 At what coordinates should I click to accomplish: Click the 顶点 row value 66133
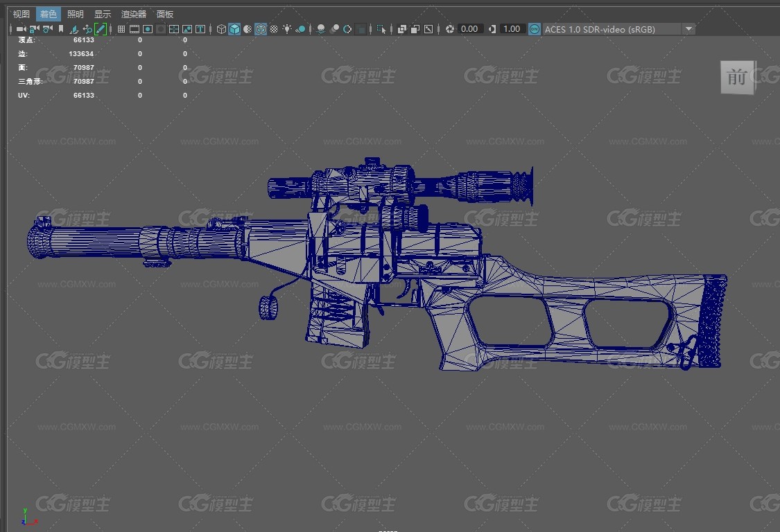[x=84, y=39]
